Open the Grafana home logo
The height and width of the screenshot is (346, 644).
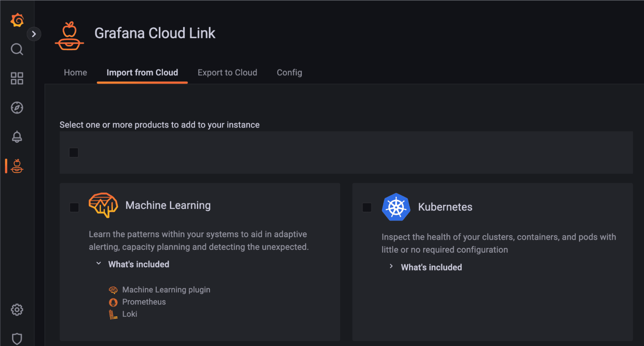tap(17, 20)
